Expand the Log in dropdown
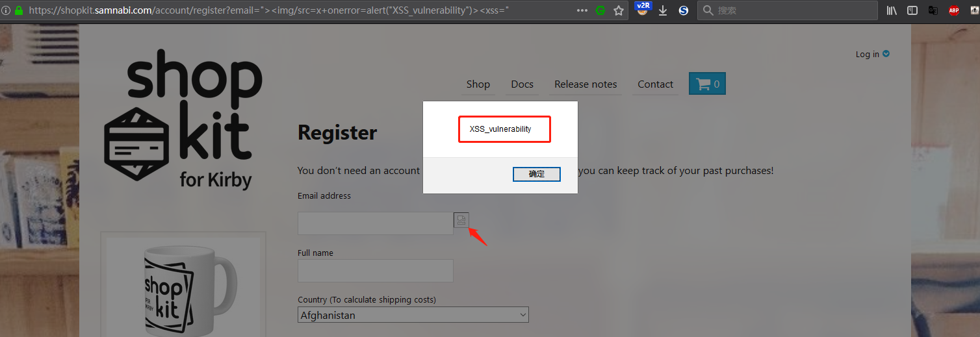Image resolution: width=980 pixels, height=337 pixels. click(873, 54)
